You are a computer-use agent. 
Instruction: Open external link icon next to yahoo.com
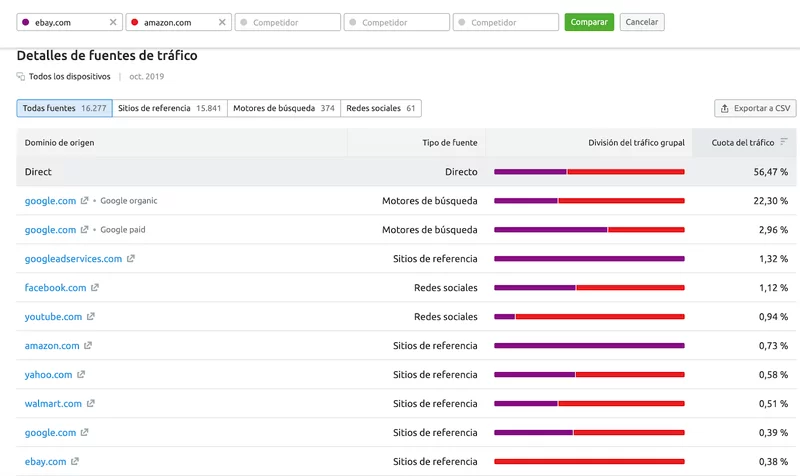click(81, 374)
